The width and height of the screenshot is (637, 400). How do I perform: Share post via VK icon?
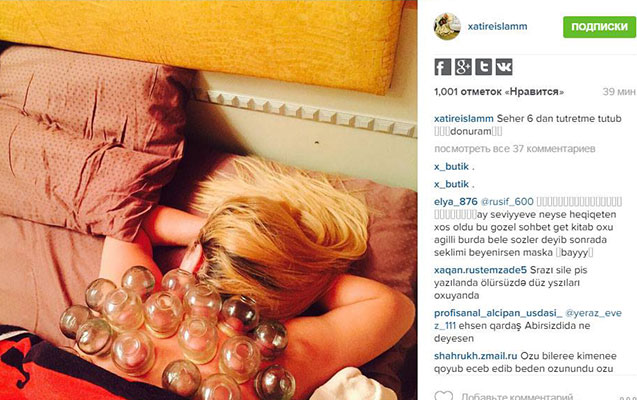504,67
